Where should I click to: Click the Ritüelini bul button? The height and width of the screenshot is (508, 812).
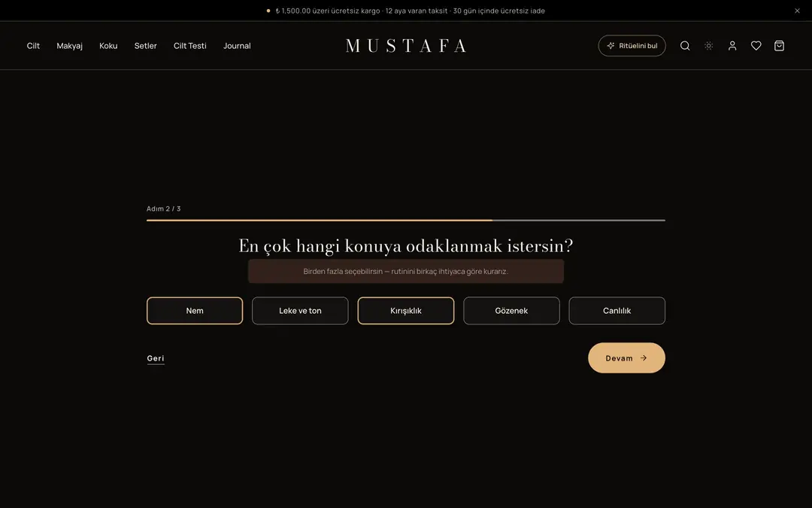(632, 46)
